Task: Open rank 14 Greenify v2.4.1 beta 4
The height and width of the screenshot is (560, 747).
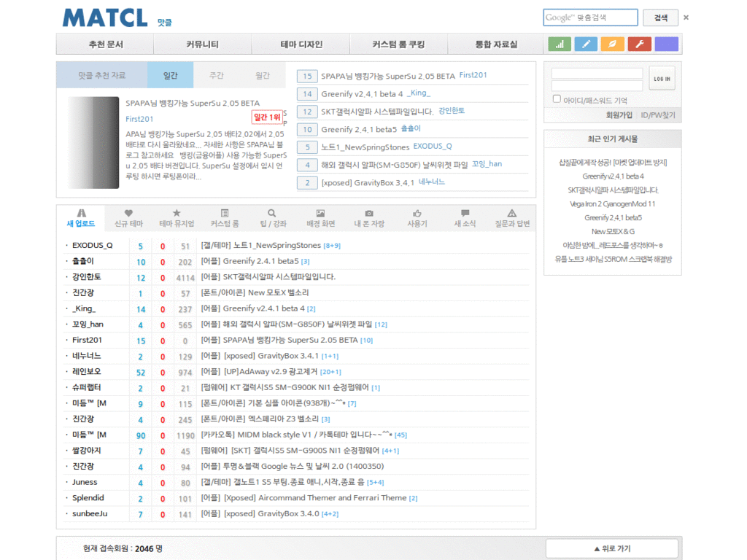Action: [x=362, y=94]
